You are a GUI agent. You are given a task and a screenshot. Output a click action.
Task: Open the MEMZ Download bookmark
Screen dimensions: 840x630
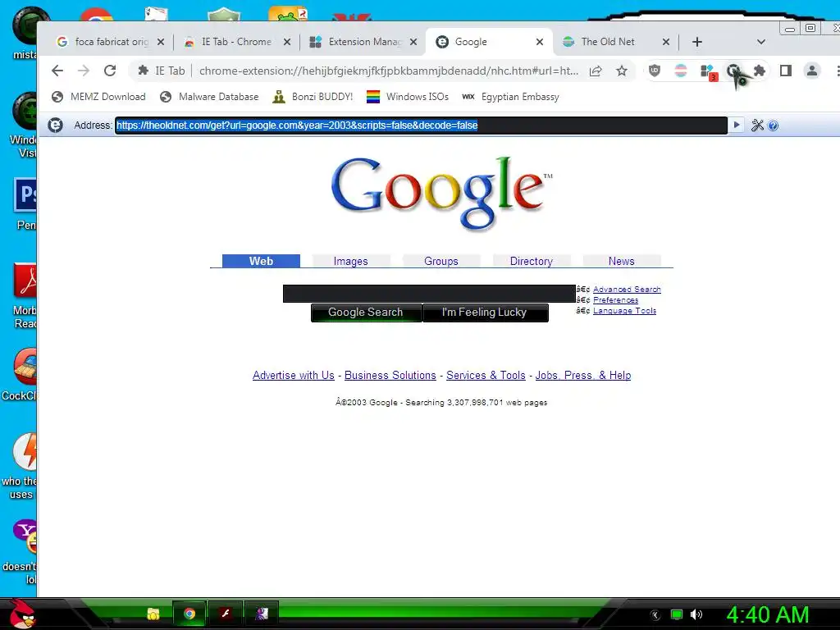coord(98,97)
